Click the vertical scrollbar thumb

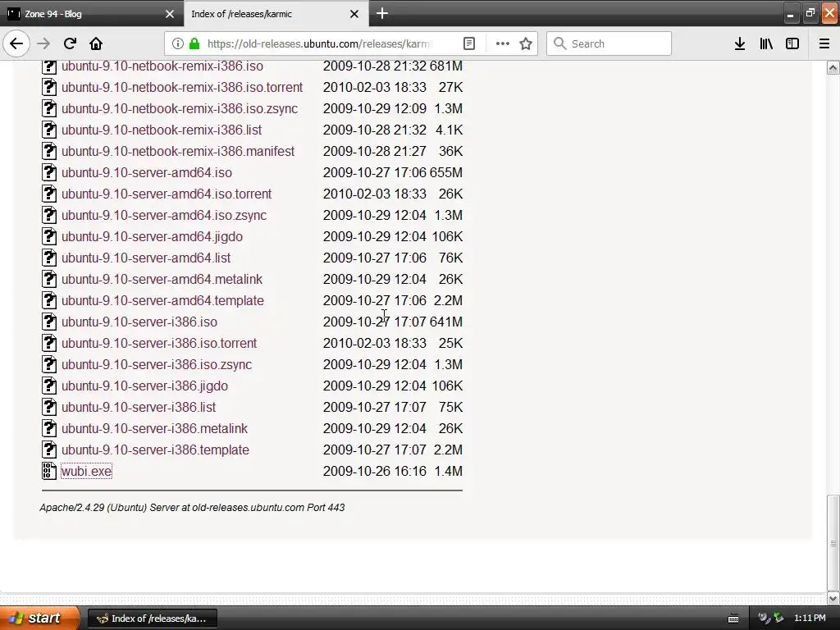(x=833, y=543)
